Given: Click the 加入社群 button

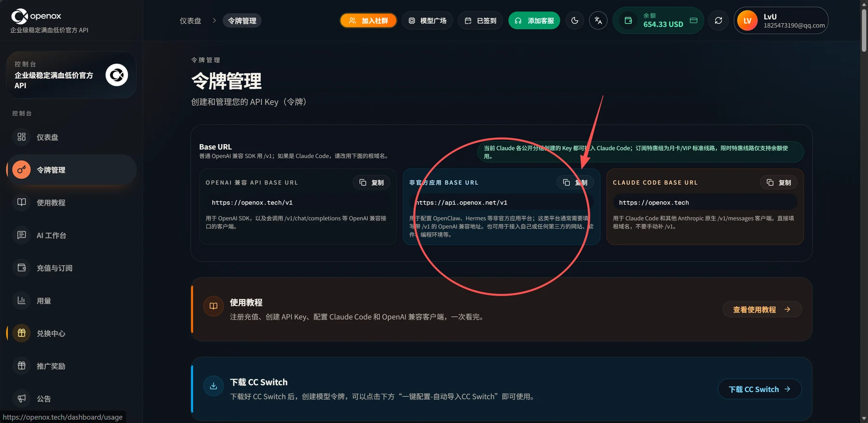Looking at the screenshot, I should [368, 21].
